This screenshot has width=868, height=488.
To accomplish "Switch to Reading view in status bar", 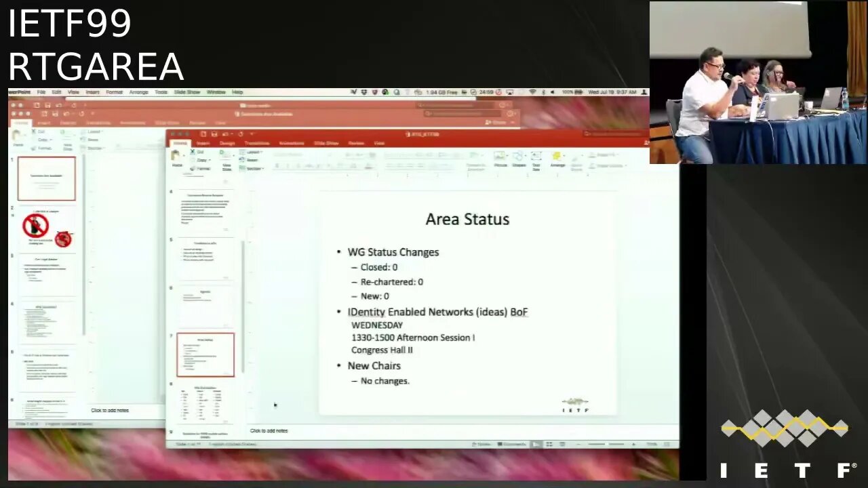I will coord(561,444).
